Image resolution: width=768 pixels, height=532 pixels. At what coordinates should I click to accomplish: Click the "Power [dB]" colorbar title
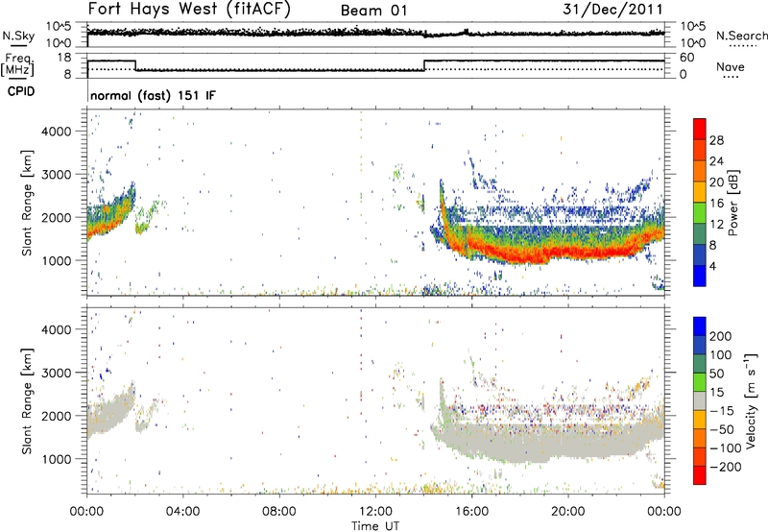click(x=732, y=203)
